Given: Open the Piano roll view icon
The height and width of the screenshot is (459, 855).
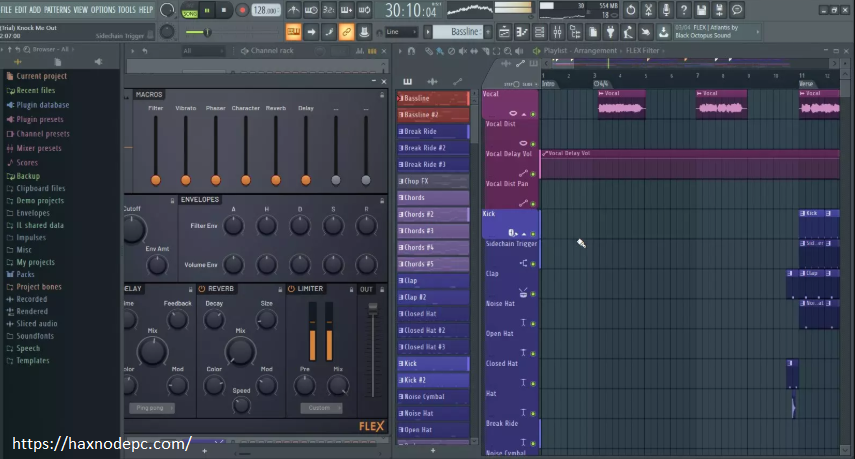Looking at the screenshot, I should pos(522,32).
